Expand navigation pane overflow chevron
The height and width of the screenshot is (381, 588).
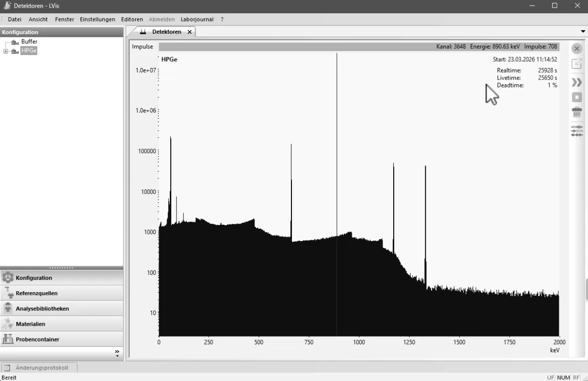click(117, 353)
